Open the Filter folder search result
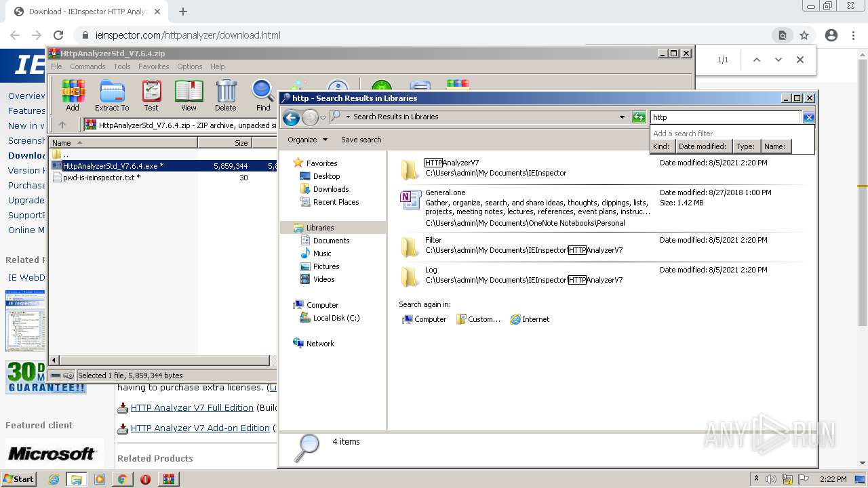 433,240
